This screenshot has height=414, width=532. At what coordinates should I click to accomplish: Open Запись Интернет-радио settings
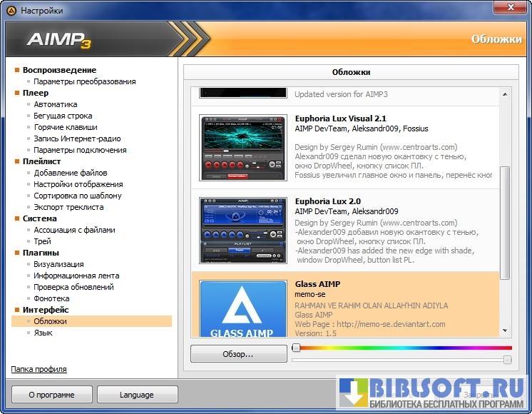pyautogui.click(x=77, y=138)
